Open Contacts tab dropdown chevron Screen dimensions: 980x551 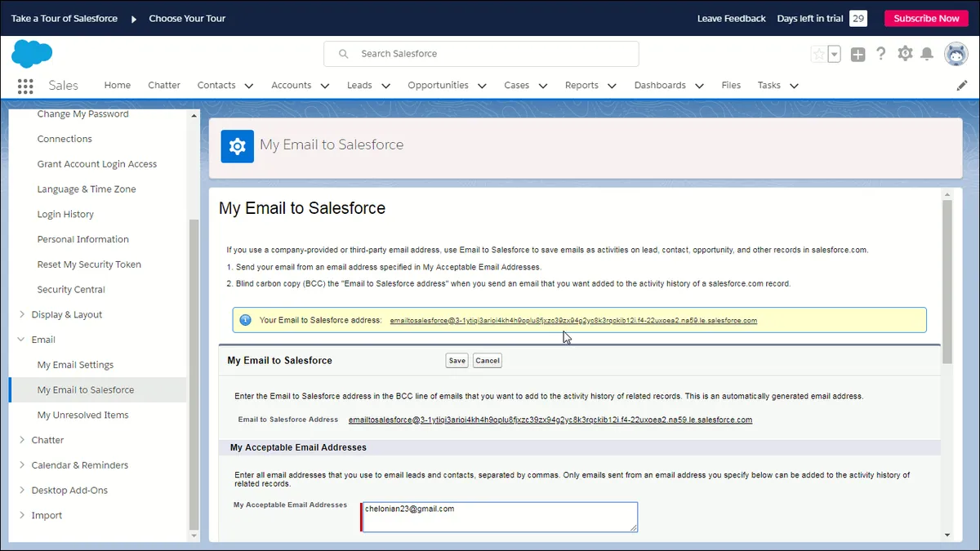249,86
